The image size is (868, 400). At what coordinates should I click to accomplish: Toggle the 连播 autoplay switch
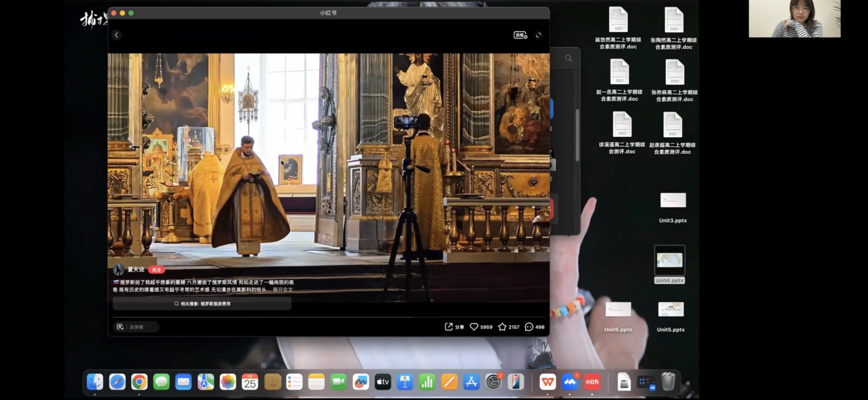click(x=520, y=35)
